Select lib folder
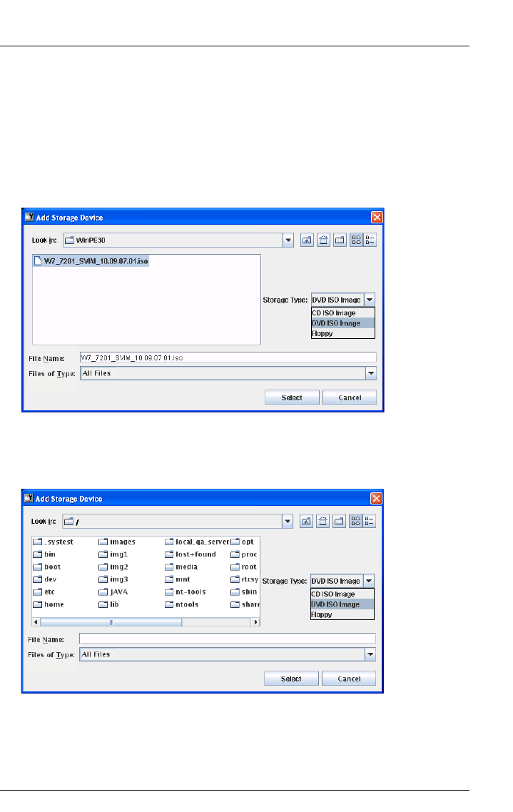The height and width of the screenshot is (812, 513). tap(109, 605)
